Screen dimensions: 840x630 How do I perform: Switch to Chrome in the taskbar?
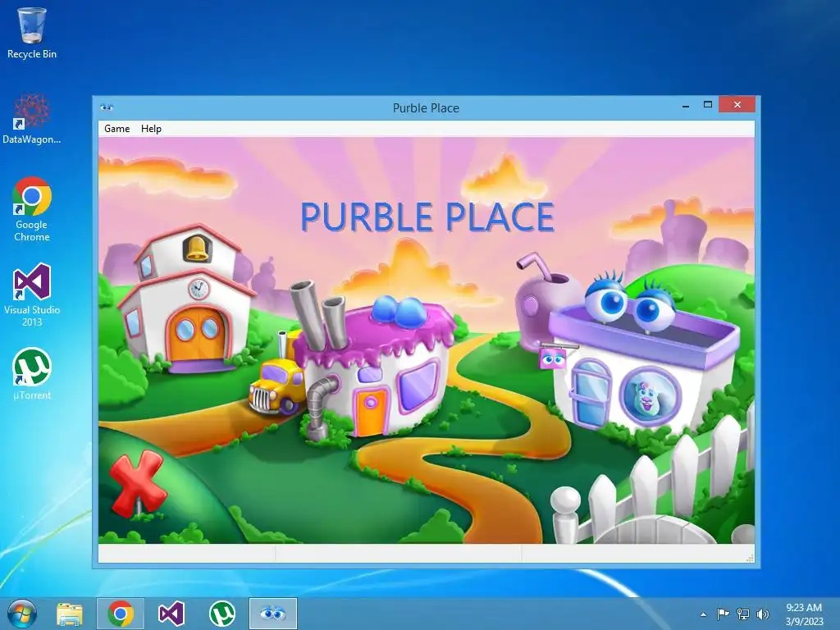pos(121,614)
